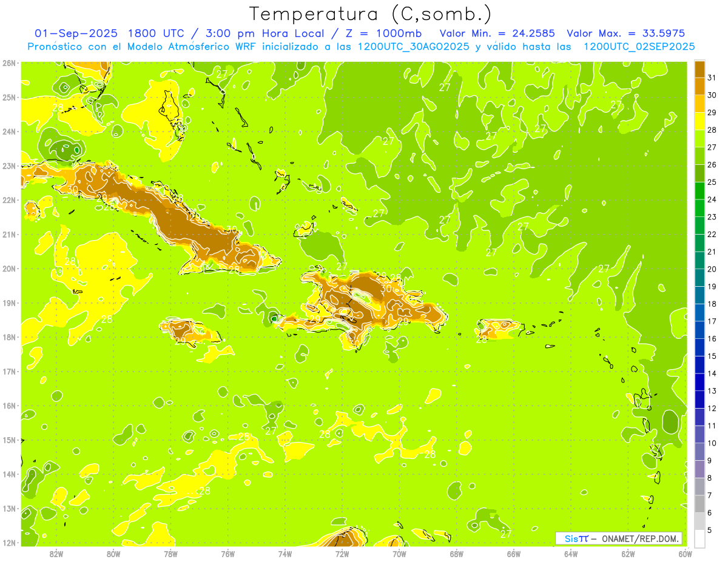The height and width of the screenshot is (562, 728).
Task: Click the '18N' latitude label
Action: 10,337
